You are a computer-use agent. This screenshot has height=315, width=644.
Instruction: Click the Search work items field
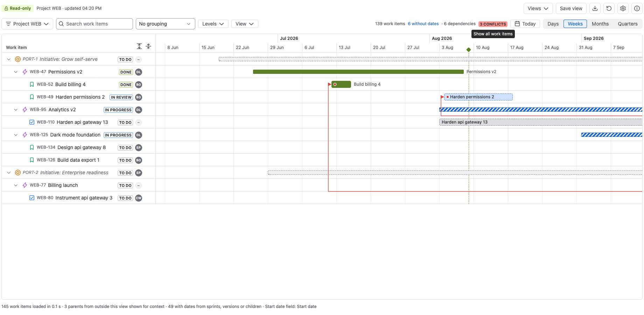click(94, 24)
